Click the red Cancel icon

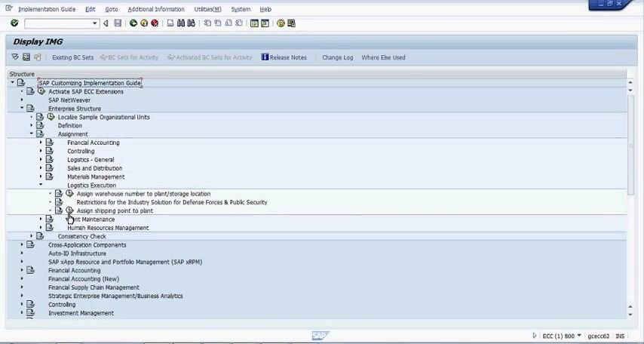point(155,23)
